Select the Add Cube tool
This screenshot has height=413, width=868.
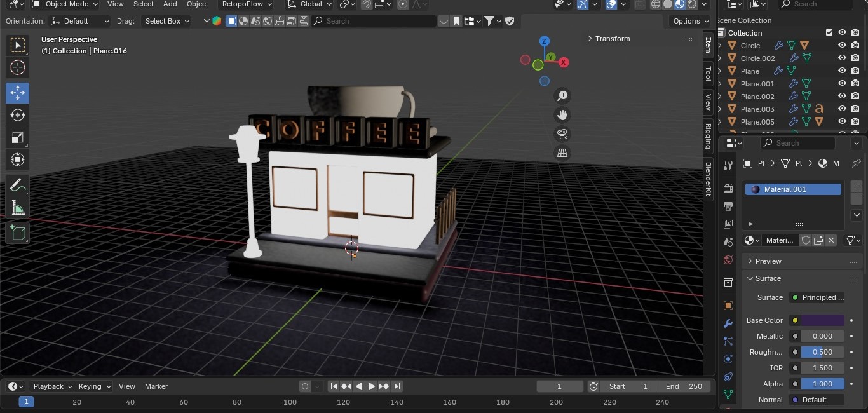tap(18, 233)
